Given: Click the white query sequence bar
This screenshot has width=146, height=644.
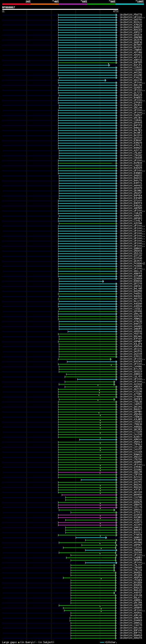Looking at the screenshot, I should [x=60, y=10].
